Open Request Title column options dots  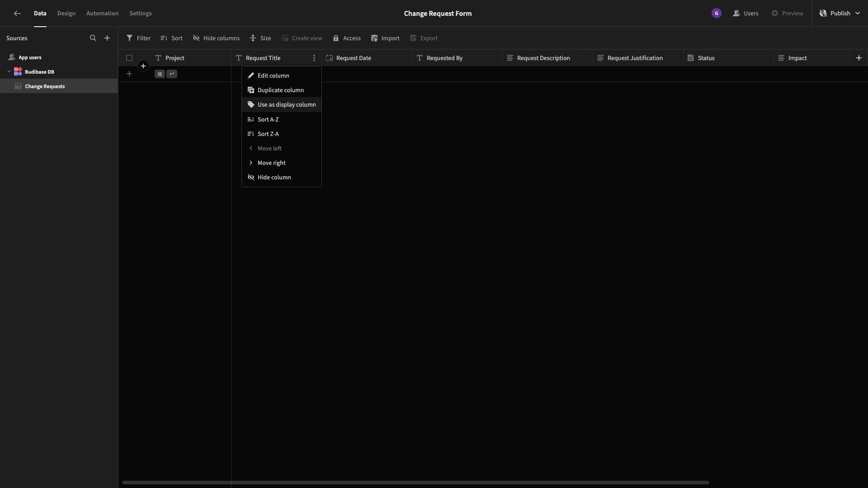point(314,58)
